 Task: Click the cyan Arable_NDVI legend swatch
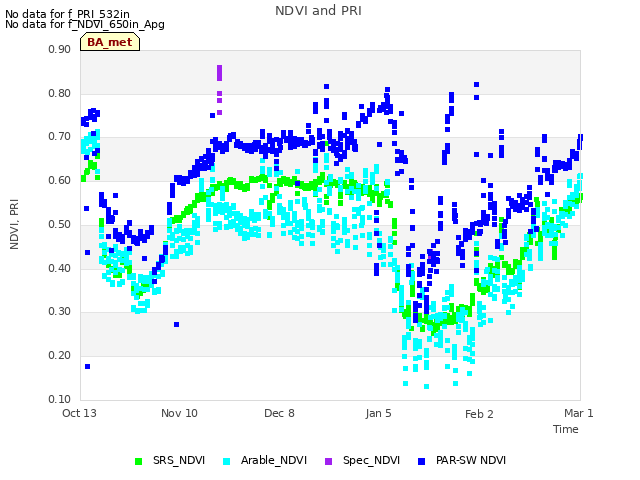227,461
